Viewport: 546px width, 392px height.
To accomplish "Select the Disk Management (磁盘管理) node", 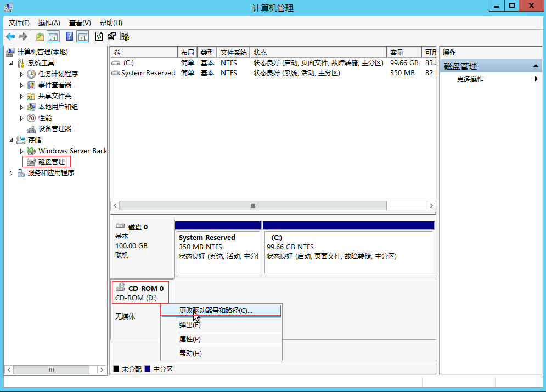I will coord(51,162).
